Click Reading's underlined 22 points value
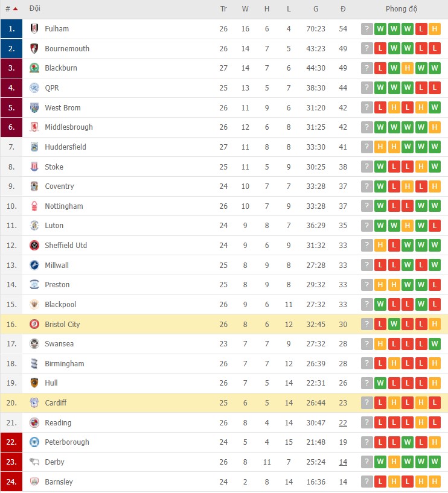Viewport: 448px width, 493px height. (343, 423)
